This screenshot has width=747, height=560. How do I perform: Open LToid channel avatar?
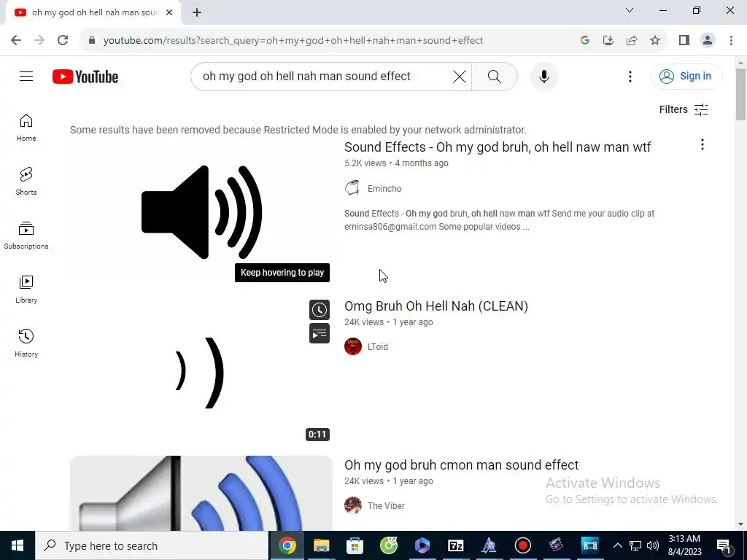coord(352,346)
